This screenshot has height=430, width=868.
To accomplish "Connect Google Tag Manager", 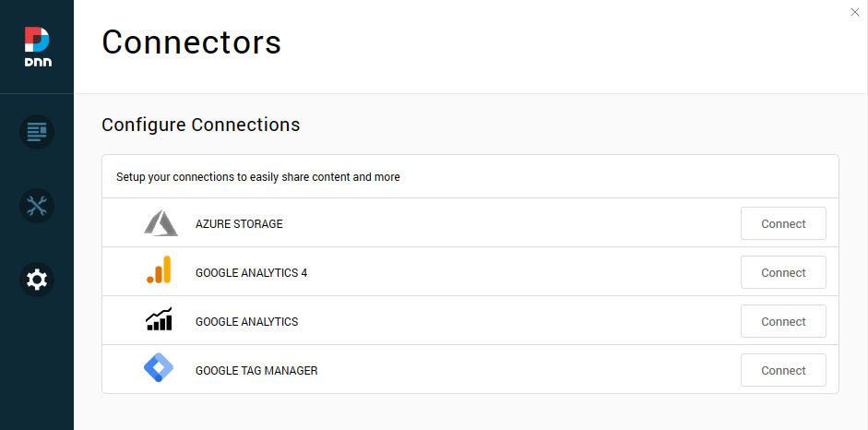I will coord(783,370).
